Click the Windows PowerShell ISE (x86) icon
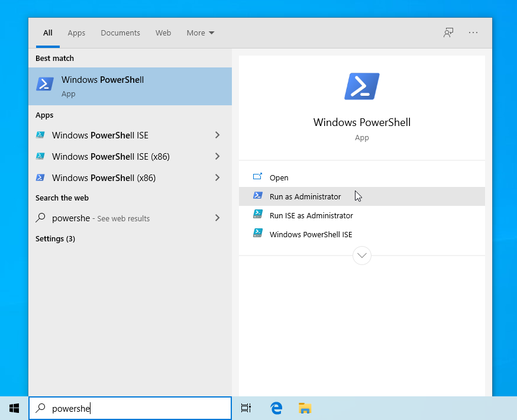This screenshot has width=517, height=420. pos(40,157)
